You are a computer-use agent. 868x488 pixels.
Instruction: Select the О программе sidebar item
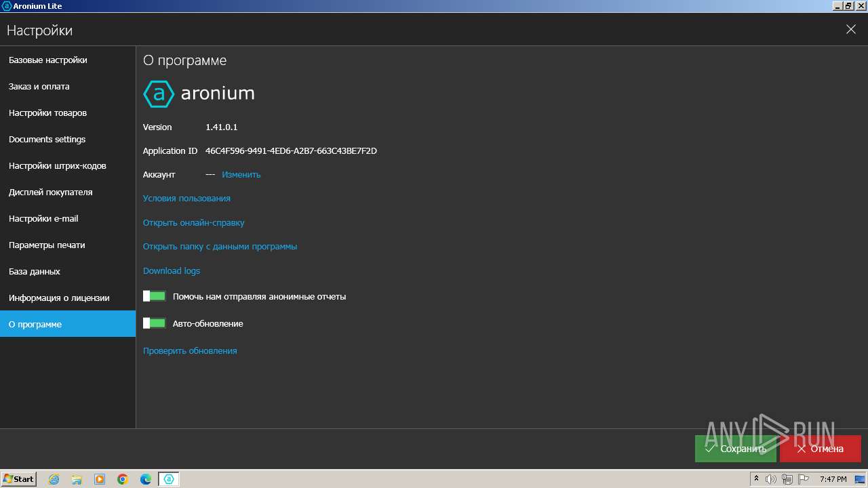(x=68, y=324)
